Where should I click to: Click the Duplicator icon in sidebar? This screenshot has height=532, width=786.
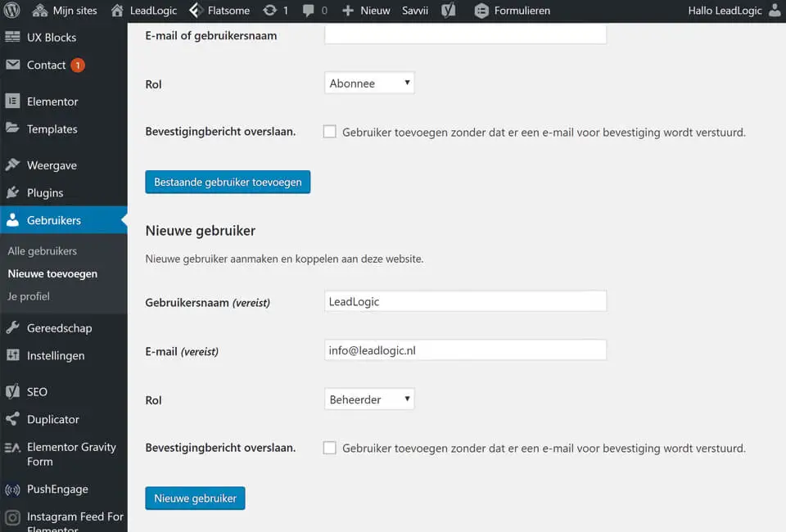tap(12, 419)
